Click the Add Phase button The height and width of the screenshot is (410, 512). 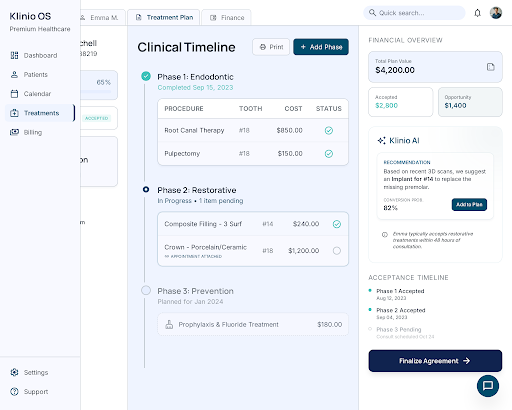[x=321, y=47]
